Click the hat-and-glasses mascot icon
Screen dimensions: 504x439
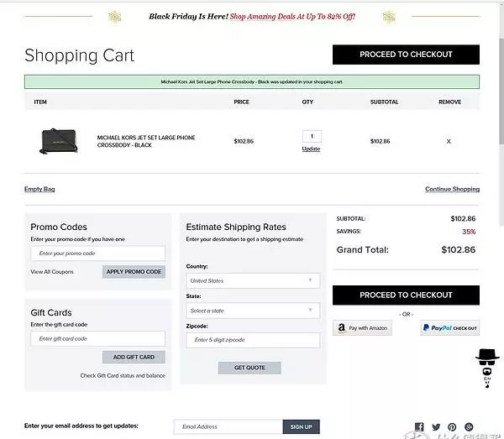pos(487,368)
